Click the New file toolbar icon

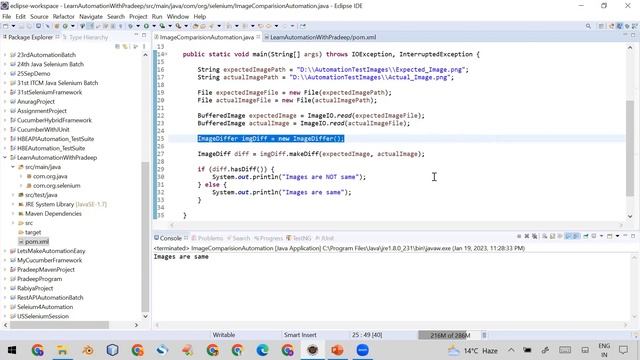[x=6, y=26]
